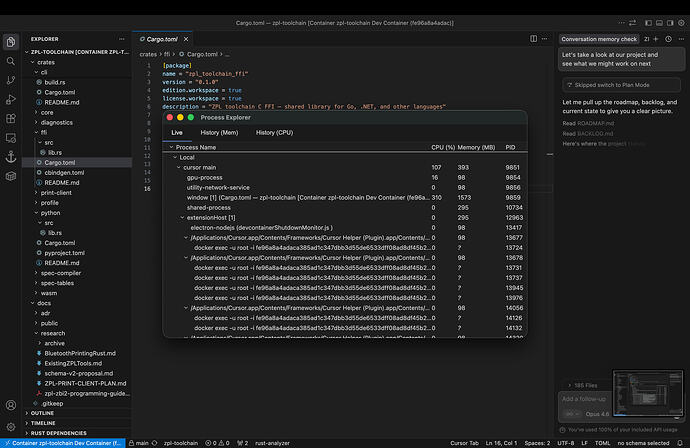Select the gpu-process row

pos(345,178)
